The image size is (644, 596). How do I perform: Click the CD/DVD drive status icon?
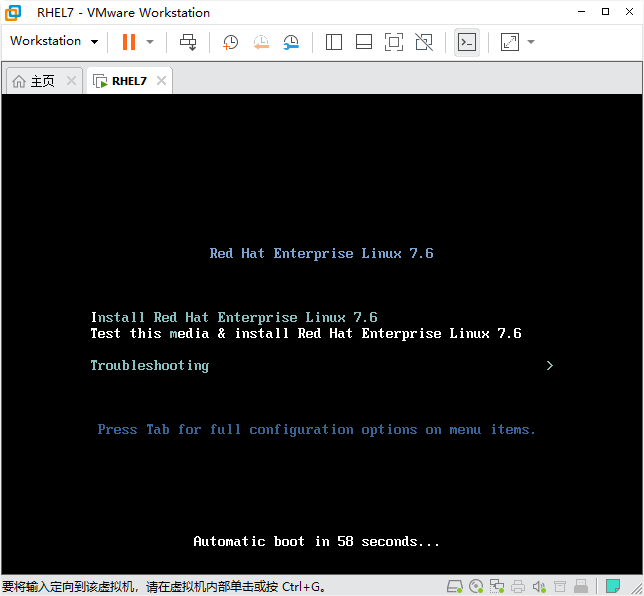pyautogui.click(x=476, y=586)
